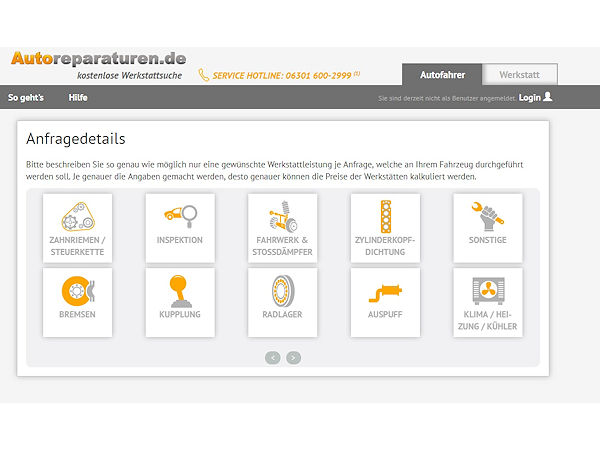Click the SONSTIGE label text

488,240
